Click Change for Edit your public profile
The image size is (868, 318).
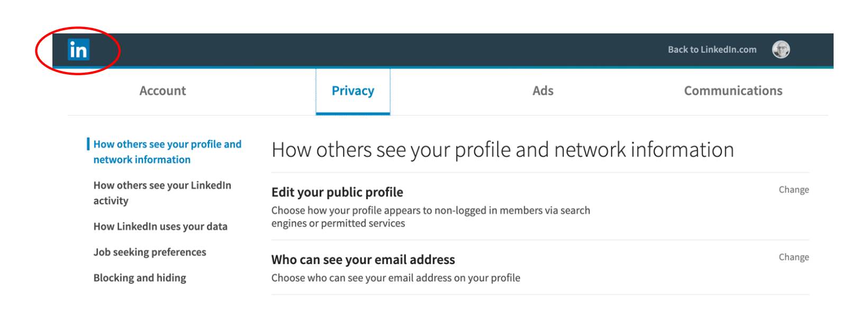pyautogui.click(x=793, y=190)
